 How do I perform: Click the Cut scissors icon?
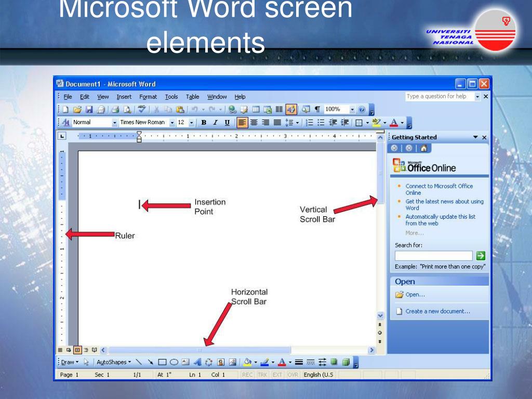click(156, 109)
